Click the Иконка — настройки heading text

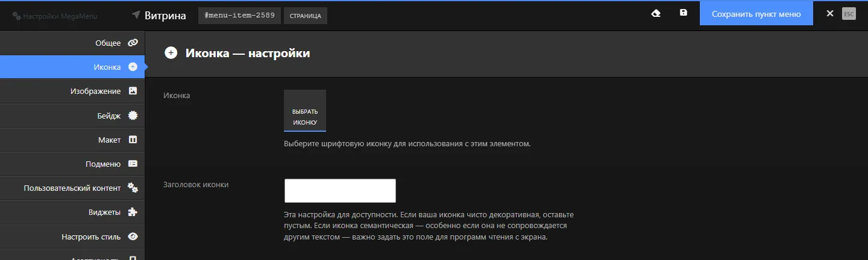(248, 53)
